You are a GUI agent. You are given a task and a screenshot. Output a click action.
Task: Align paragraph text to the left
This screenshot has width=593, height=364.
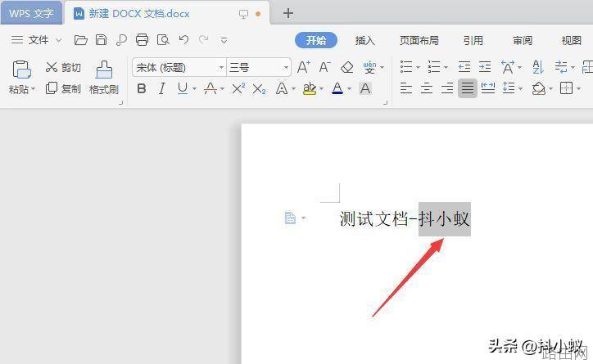406,88
